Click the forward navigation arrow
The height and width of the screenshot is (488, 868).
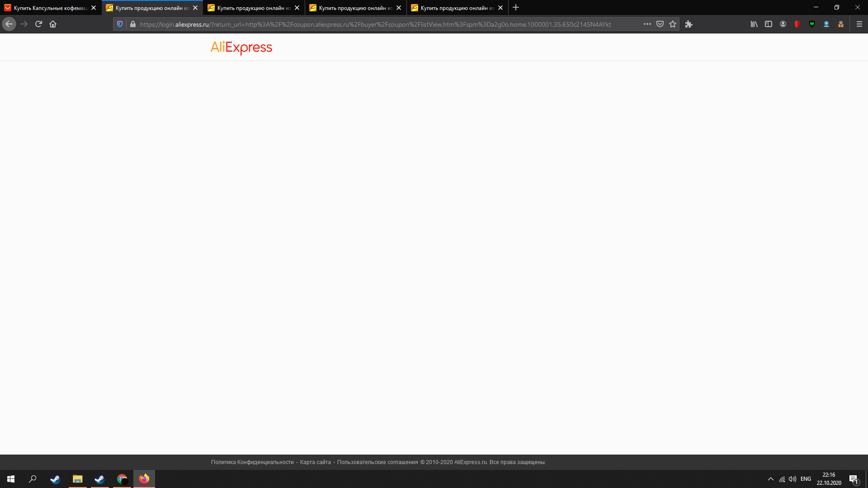click(24, 24)
